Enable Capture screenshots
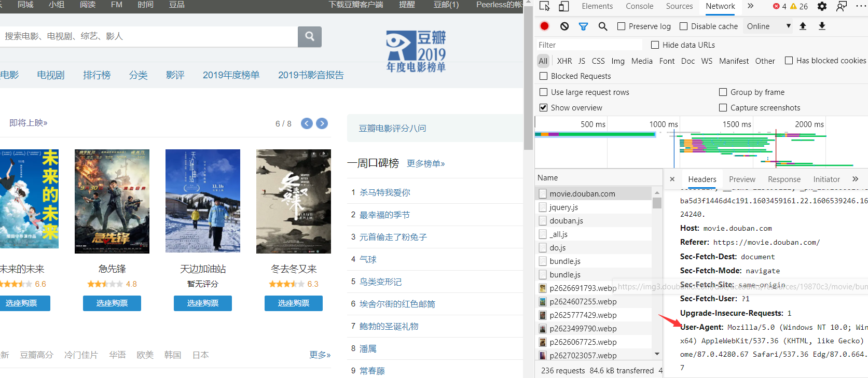This screenshot has height=378, width=868. pyautogui.click(x=723, y=107)
